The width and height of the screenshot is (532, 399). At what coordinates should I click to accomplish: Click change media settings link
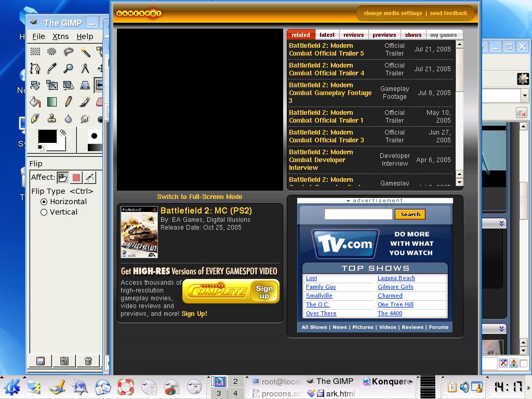pyautogui.click(x=393, y=13)
